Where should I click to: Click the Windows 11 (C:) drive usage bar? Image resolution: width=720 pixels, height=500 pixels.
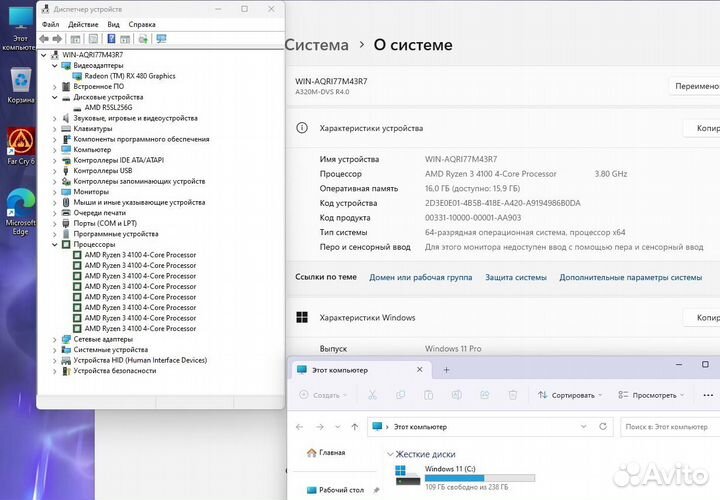coord(480,478)
